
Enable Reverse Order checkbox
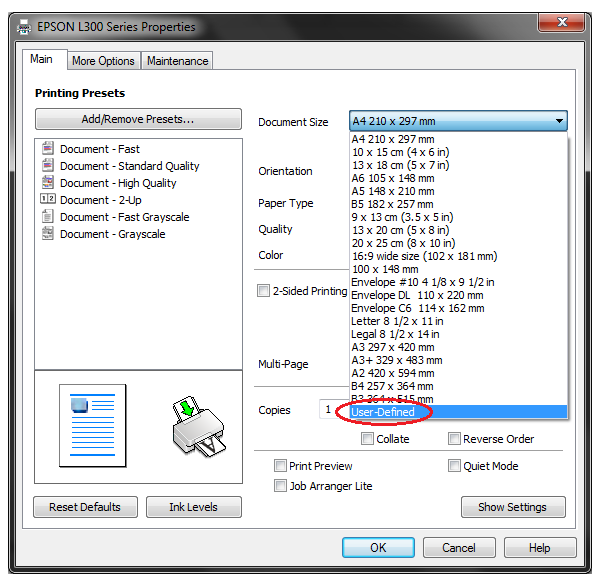[454, 438]
